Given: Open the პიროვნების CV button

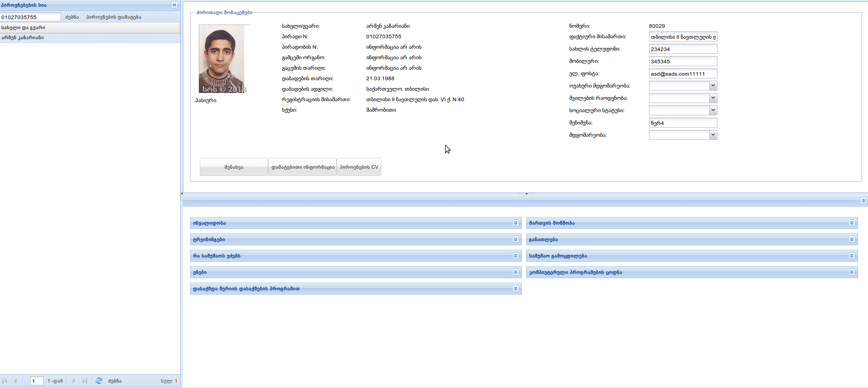Looking at the screenshot, I should point(359,167).
